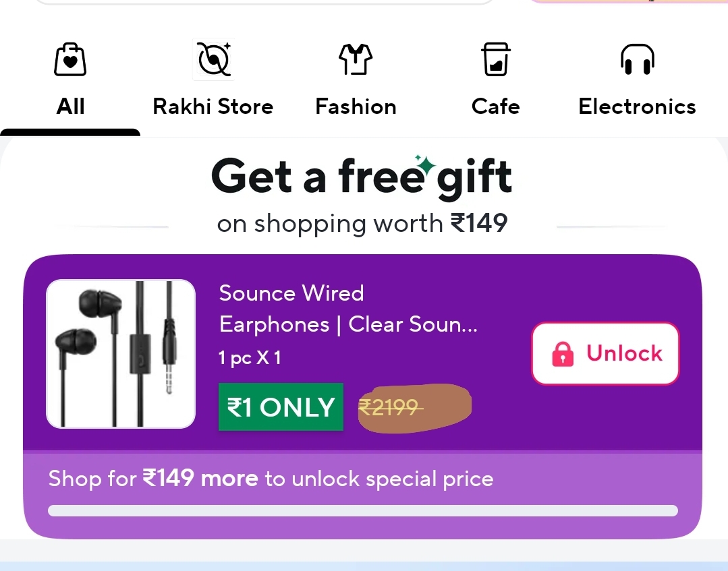The image size is (728, 571).
Task: Tap the Electronics headphones icon
Action: (637, 59)
